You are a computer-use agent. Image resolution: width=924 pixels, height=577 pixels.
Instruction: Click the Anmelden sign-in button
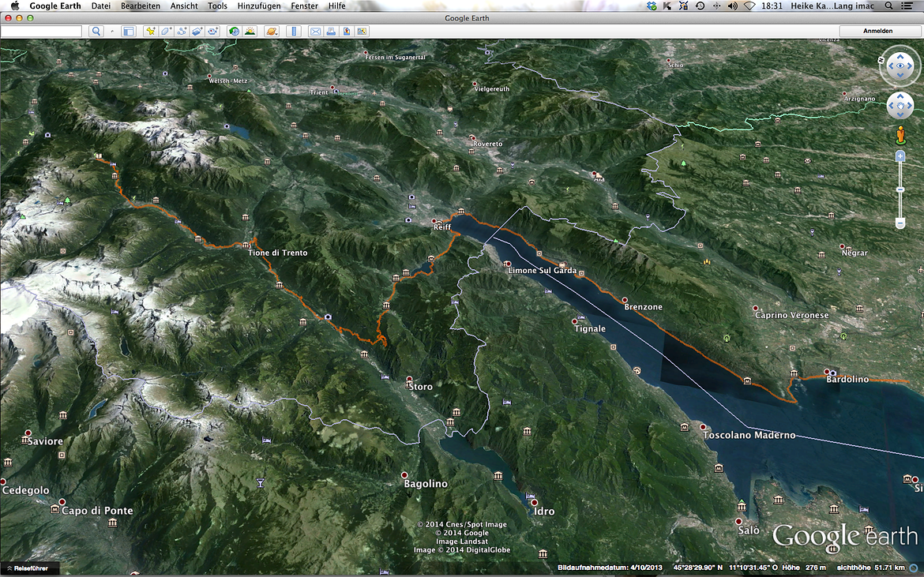[878, 32]
